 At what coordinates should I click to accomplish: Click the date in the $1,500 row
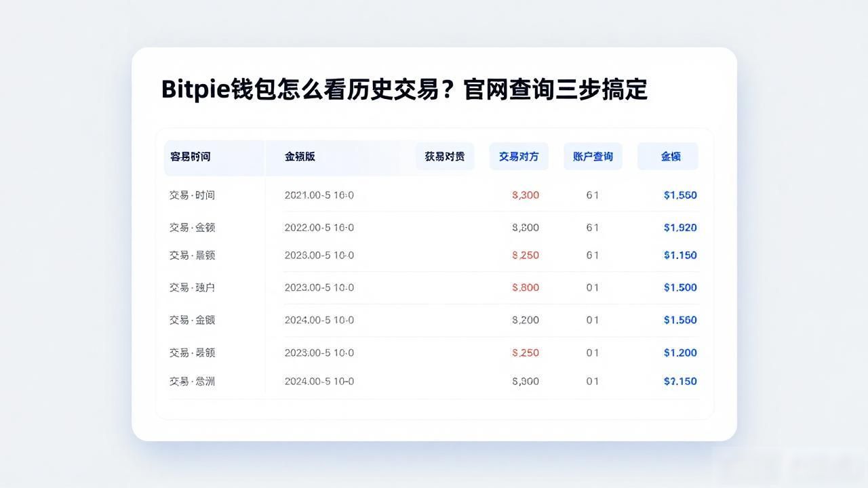pyautogui.click(x=319, y=287)
